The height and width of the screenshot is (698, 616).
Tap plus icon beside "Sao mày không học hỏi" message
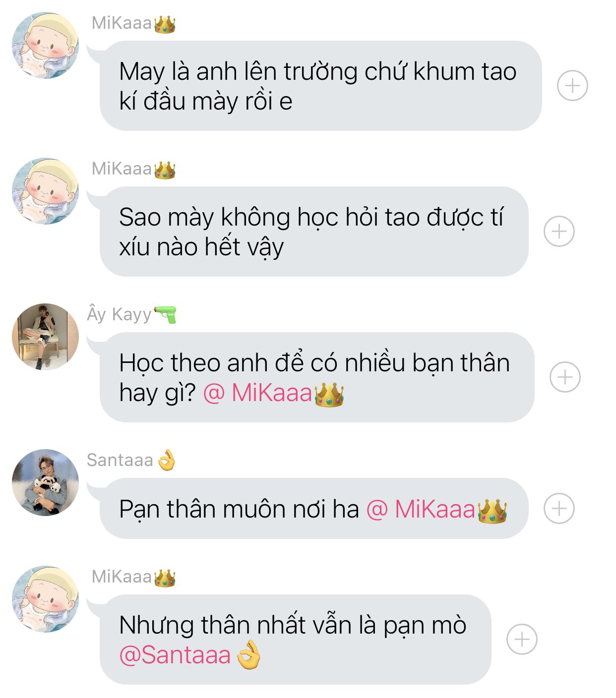(559, 232)
